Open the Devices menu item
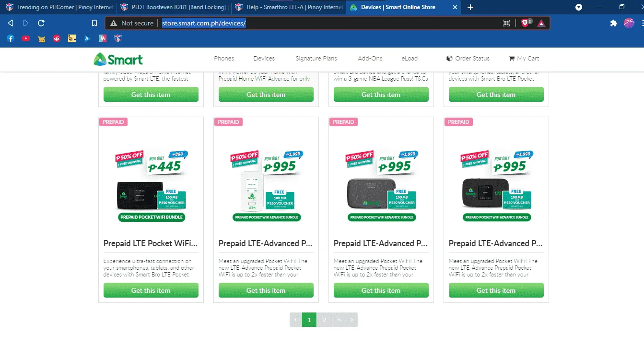The width and height of the screenshot is (644, 348). click(x=264, y=59)
